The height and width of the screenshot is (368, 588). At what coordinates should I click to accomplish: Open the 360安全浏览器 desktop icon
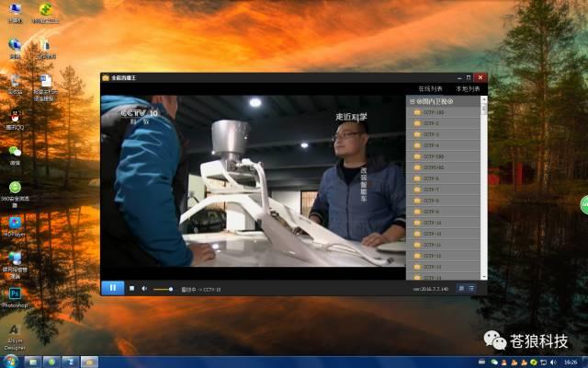[15, 189]
